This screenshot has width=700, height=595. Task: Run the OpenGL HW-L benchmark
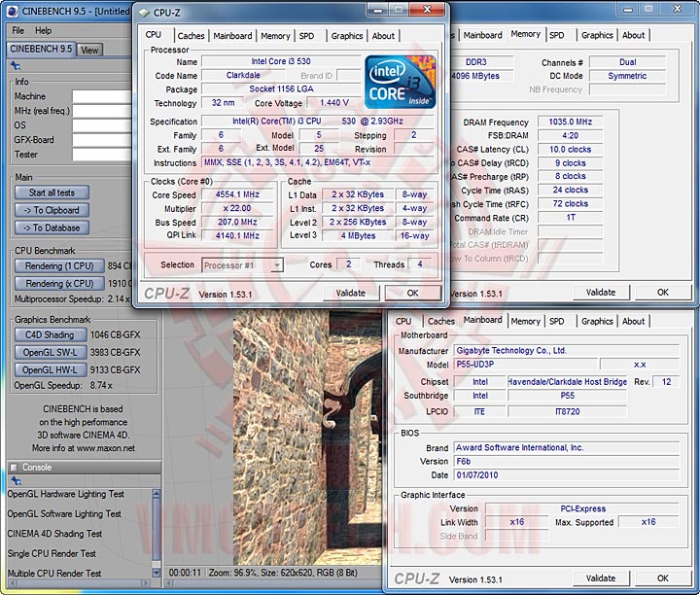[x=50, y=370]
